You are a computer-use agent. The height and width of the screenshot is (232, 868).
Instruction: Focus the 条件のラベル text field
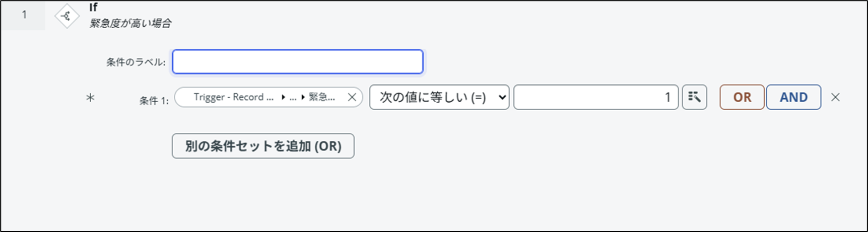[x=297, y=62]
